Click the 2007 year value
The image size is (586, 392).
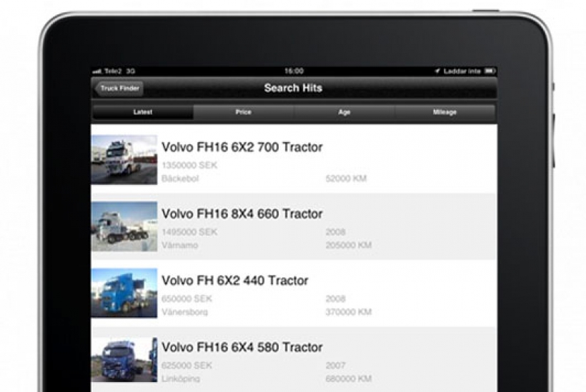pos(336,366)
